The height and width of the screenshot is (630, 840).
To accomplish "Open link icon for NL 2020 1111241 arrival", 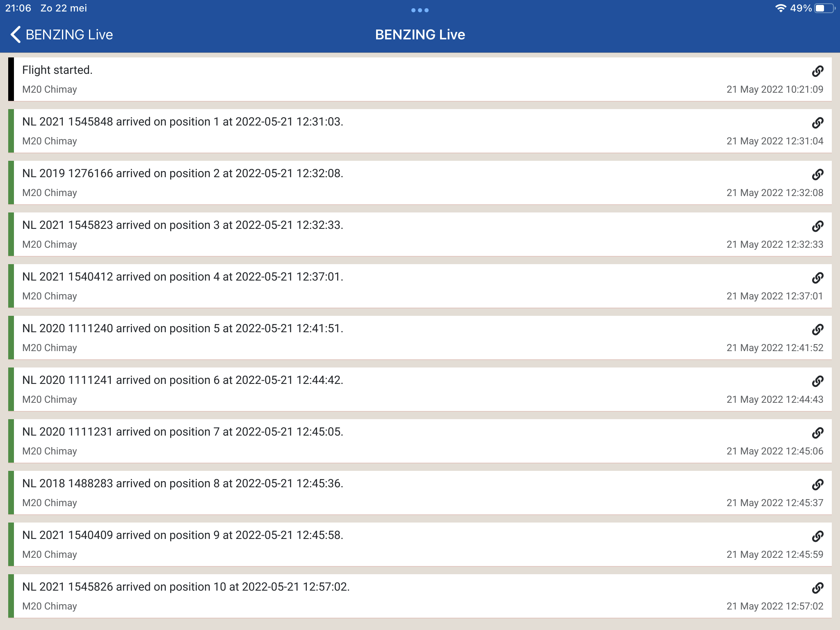I will click(x=817, y=381).
